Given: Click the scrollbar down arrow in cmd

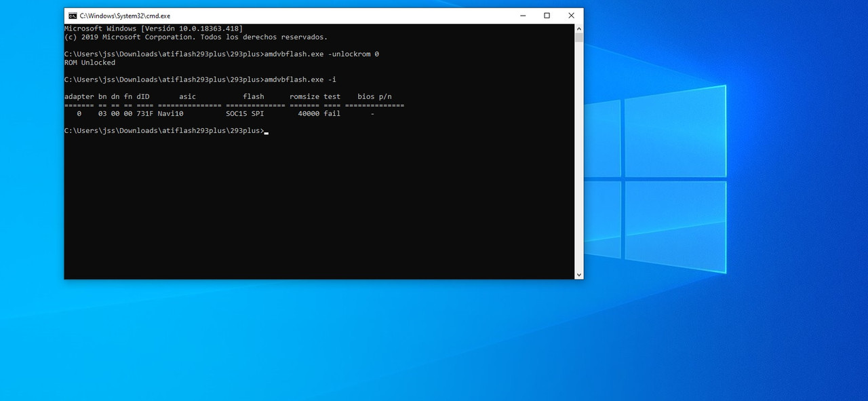Looking at the screenshot, I should pyautogui.click(x=578, y=274).
